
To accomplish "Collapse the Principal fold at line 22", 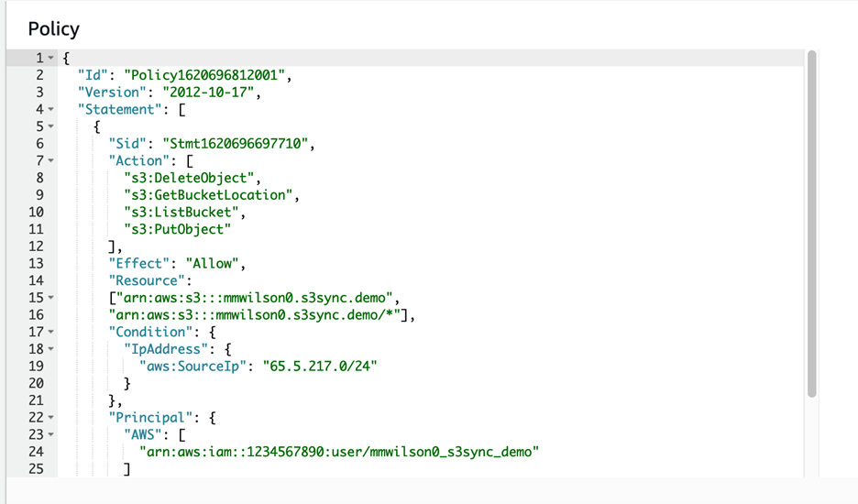I will (51, 418).
